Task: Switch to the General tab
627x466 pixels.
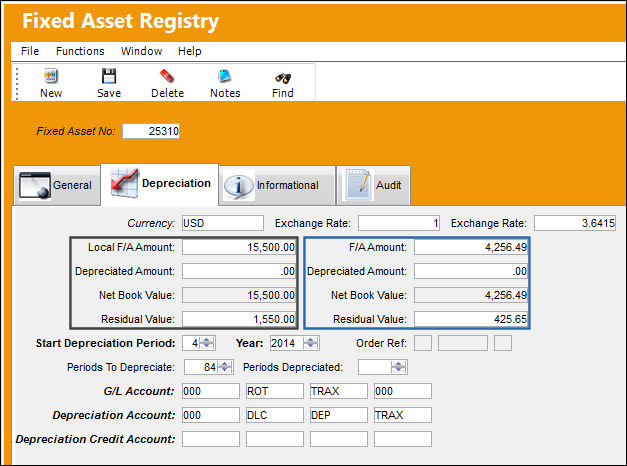Action: (57, 185)
